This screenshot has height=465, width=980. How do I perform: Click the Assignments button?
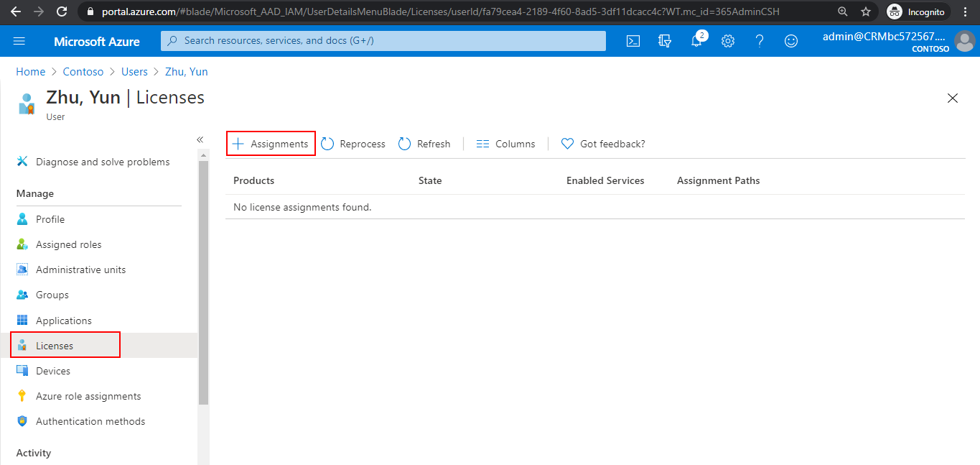coord(271,143)
